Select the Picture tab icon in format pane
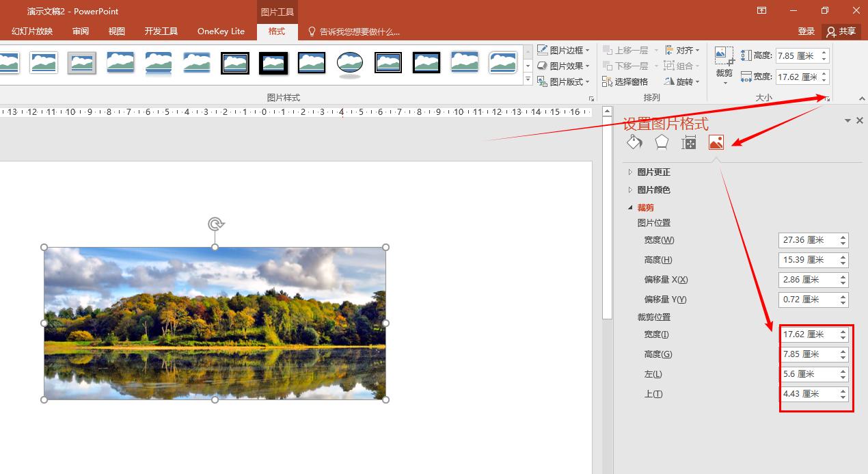 coord(716,142)
